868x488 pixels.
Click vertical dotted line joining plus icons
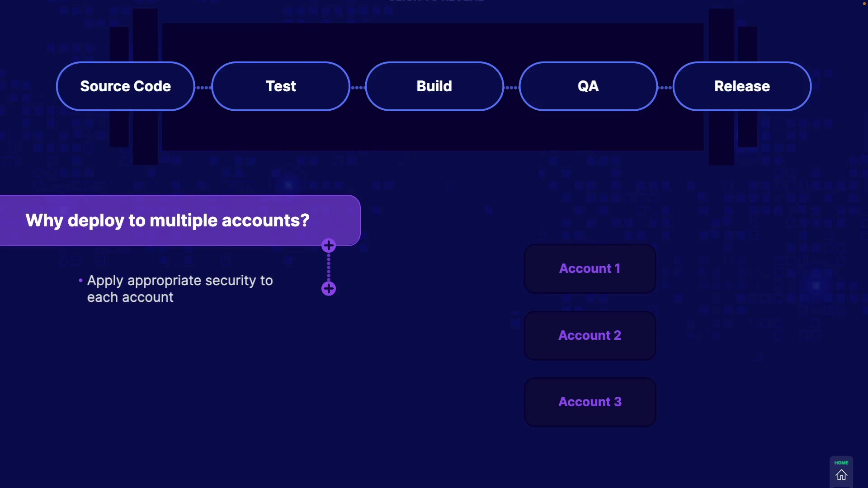pyautogui.click(x=329, y=267)
